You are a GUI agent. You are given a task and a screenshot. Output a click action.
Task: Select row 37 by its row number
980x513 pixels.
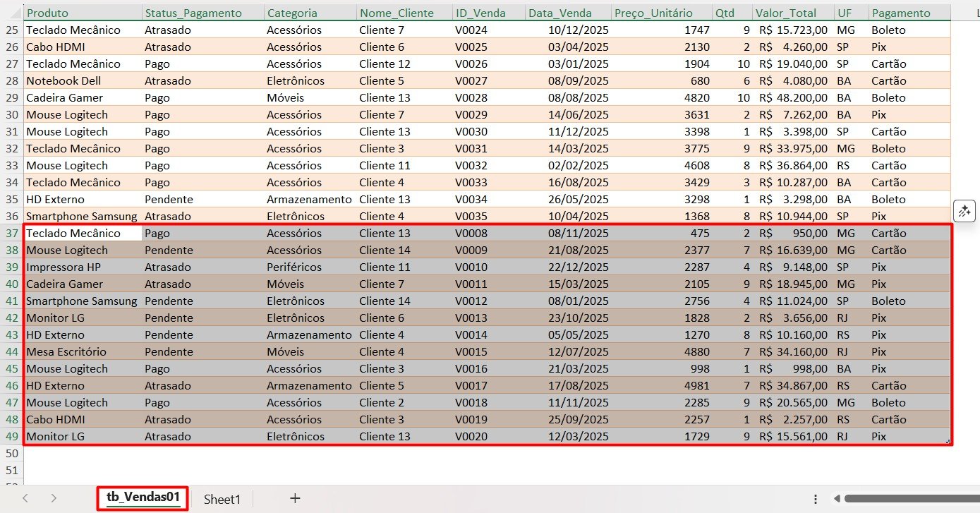11,233
